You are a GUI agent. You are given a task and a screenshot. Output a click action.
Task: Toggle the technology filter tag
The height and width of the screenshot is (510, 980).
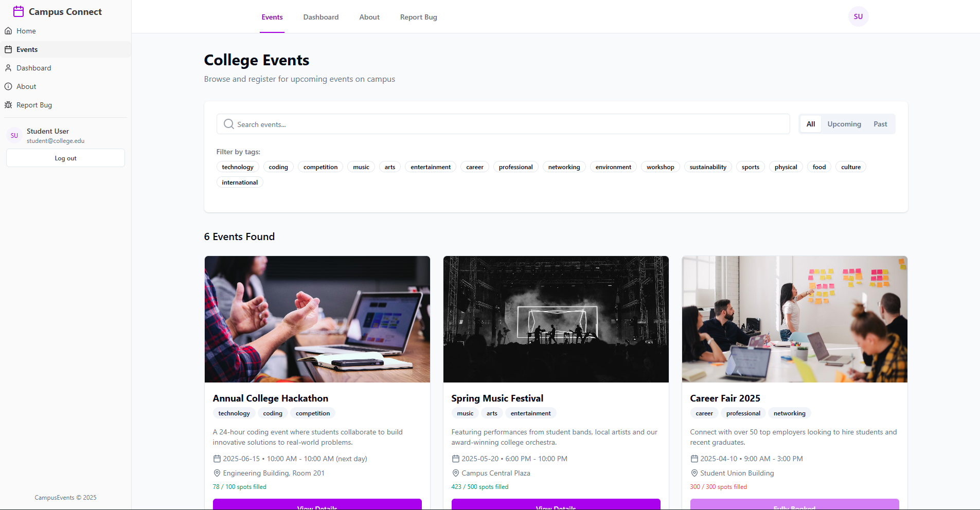[237, 167]
